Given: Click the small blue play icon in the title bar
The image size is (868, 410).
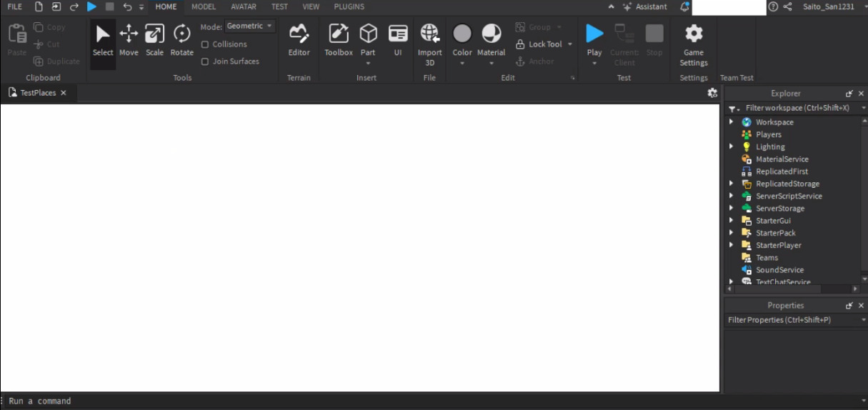Looking at the screenshot, I should [91, 6].
